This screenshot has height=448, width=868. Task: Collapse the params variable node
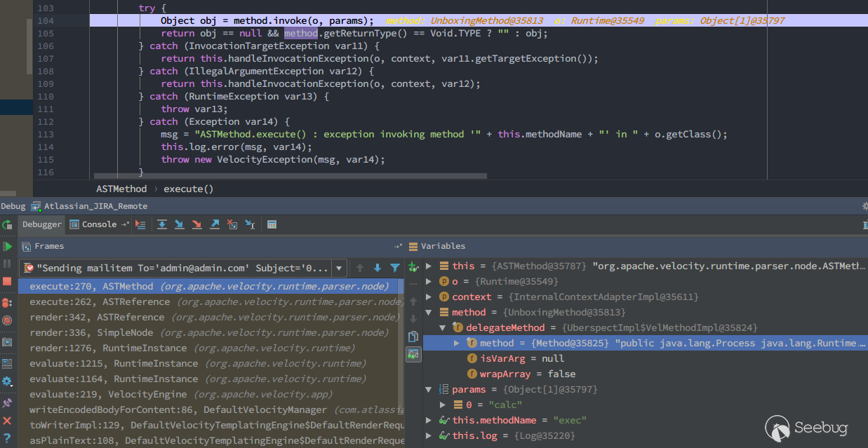point(429,389)
